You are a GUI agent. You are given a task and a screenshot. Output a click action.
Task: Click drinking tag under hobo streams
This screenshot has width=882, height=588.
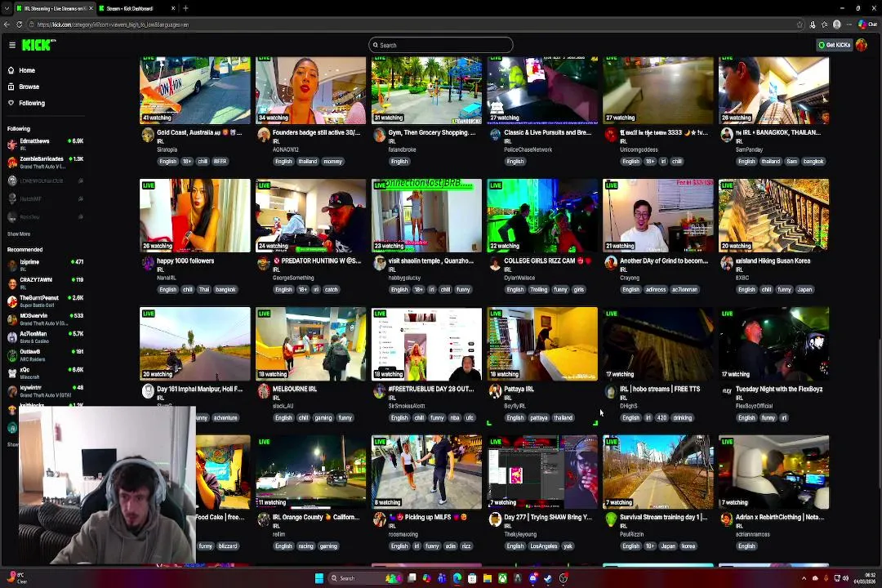[x=682, y=418]
